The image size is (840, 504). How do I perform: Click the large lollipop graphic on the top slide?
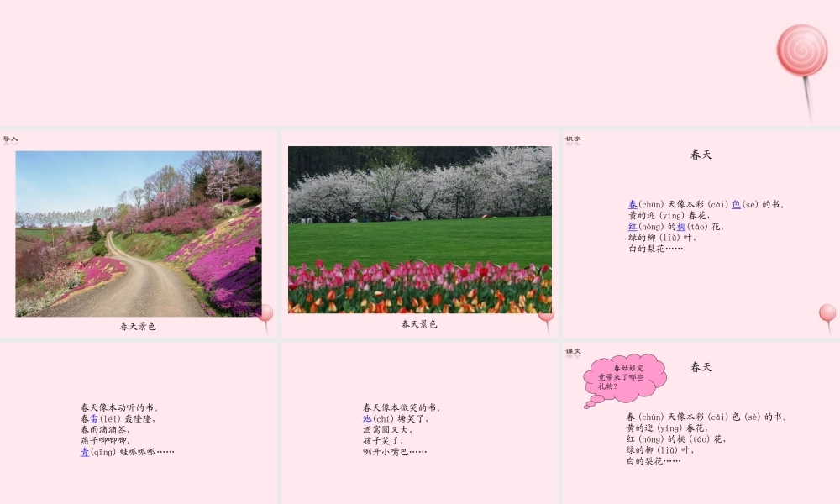[x=801, y=72]
